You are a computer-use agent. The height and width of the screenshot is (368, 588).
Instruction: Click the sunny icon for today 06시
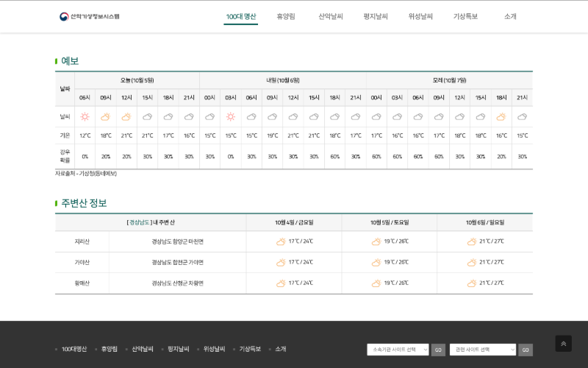pos(85,116)
